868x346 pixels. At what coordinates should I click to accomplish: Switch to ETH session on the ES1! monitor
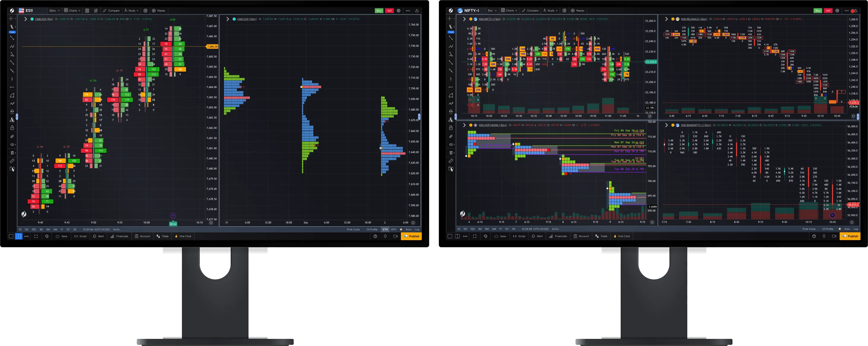(385, 229)
